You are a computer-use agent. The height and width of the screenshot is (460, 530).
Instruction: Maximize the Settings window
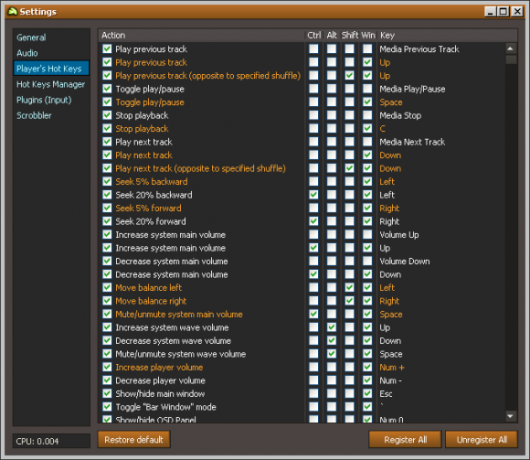point(503,11)
